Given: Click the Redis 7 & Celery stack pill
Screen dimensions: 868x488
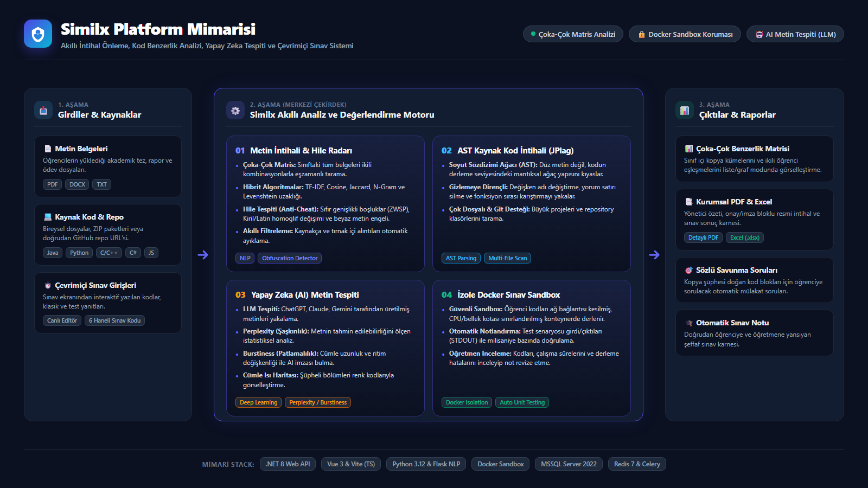Looking at the screenshot, I should [637, 464].
